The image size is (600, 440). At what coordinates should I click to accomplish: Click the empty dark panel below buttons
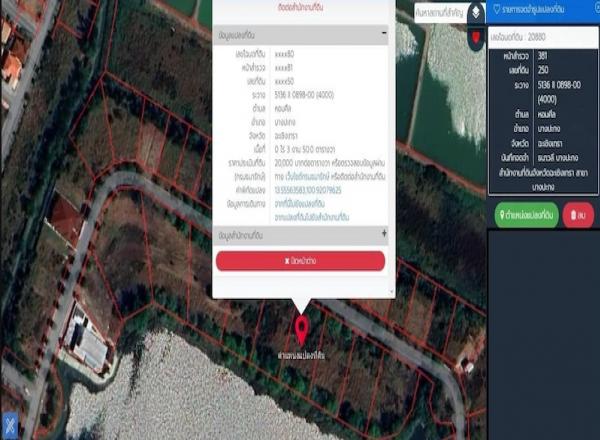543,330
